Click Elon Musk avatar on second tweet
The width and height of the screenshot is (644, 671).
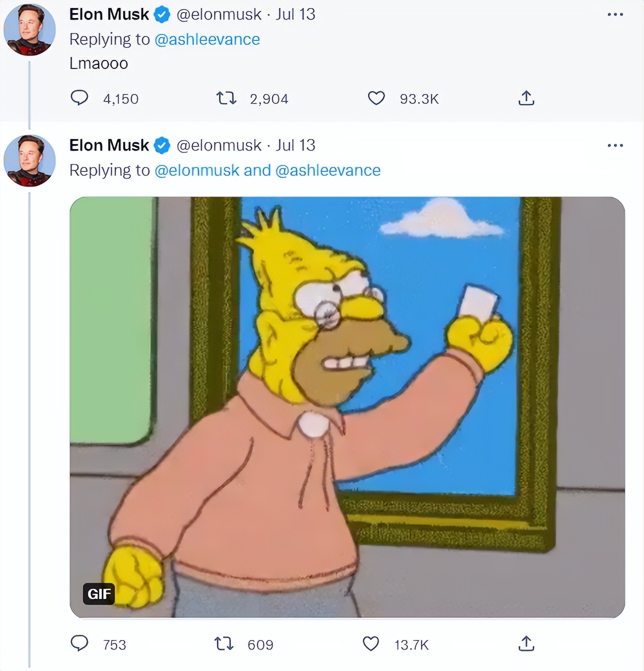coord(29,160)
